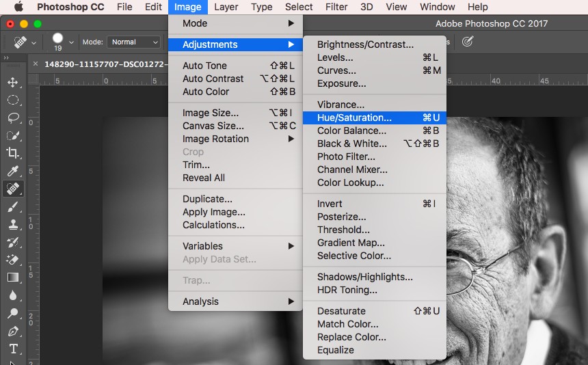The image size is (588, 365).
Task: Select Auto Tone in Image menu
Action: [x=235, y=66]
